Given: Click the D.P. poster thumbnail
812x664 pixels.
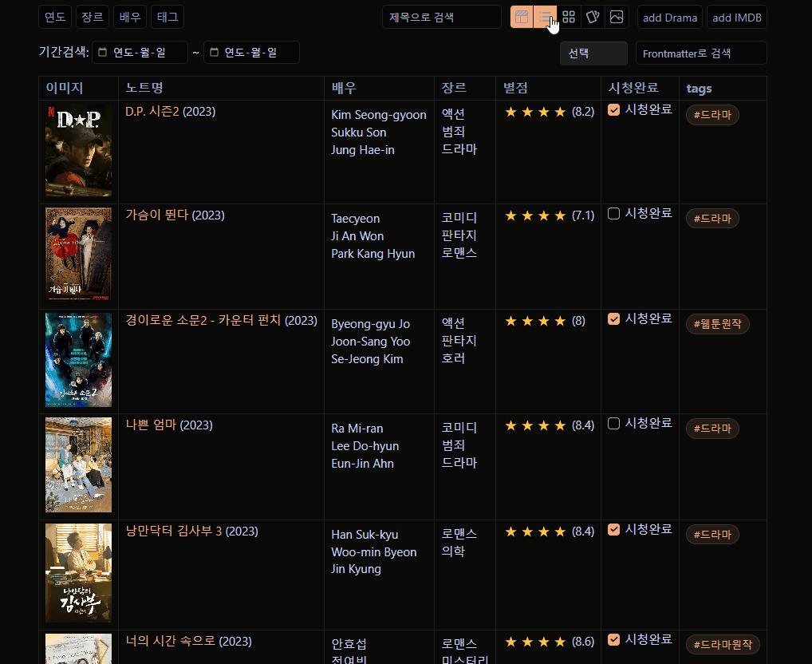Looking at the screenshot, I should (78, 150).
